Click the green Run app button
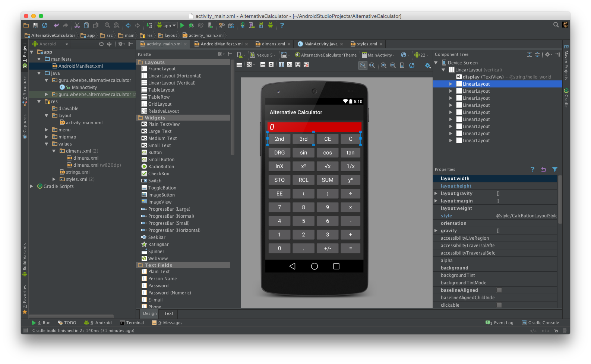The width and height of the screenshot is (591, 364). [182, 25]
